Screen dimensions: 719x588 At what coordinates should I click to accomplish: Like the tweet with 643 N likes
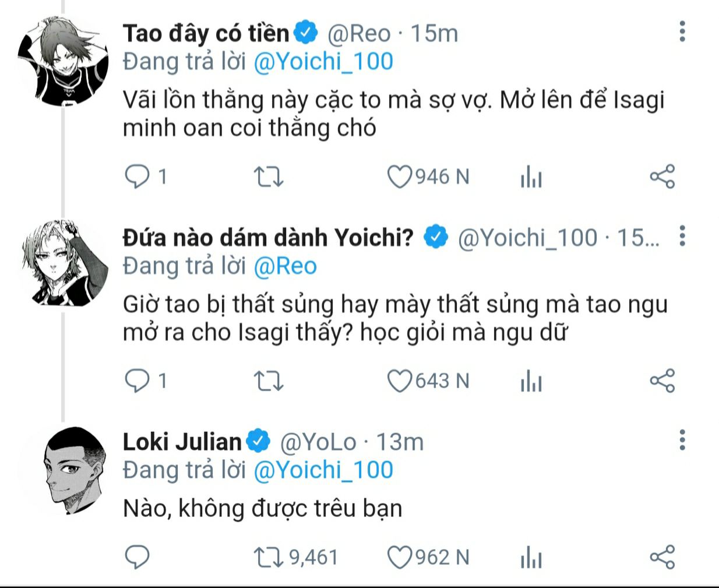tap(400, 381)
